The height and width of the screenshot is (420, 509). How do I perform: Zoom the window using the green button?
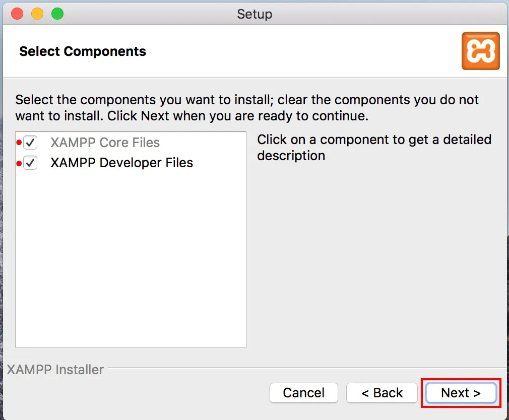57,14
